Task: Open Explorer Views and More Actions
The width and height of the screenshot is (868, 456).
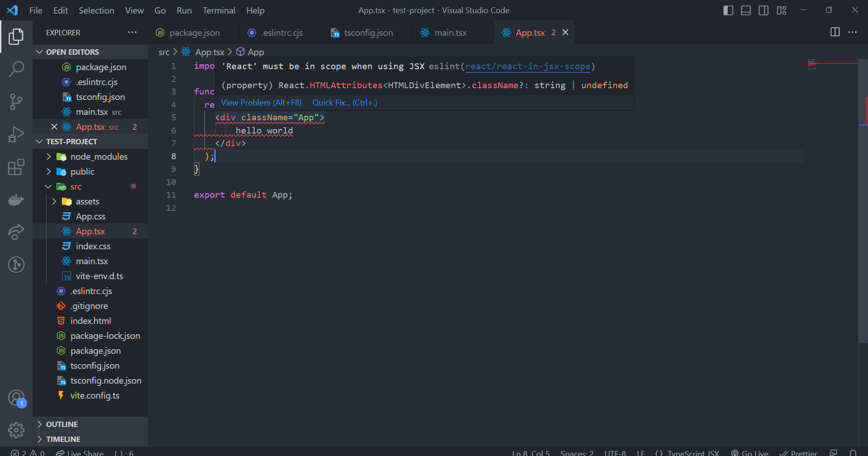Action: 132,32
